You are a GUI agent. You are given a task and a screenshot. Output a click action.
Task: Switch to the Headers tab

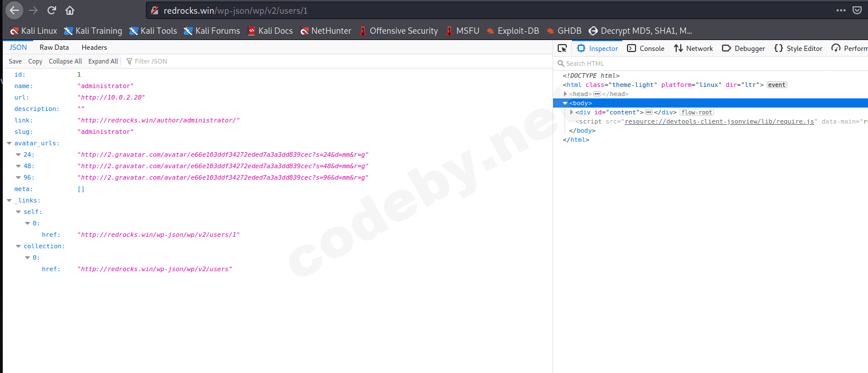[94, 47]
